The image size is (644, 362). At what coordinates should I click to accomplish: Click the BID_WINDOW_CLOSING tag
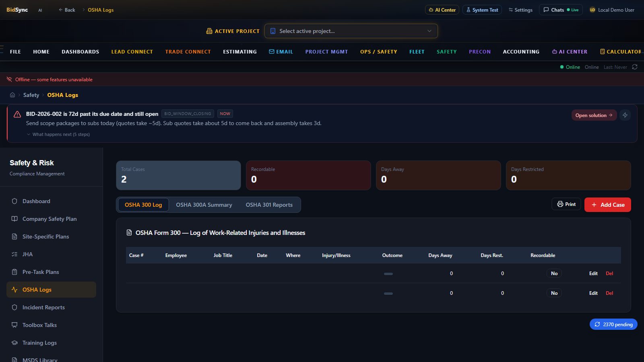coord(188,114)
